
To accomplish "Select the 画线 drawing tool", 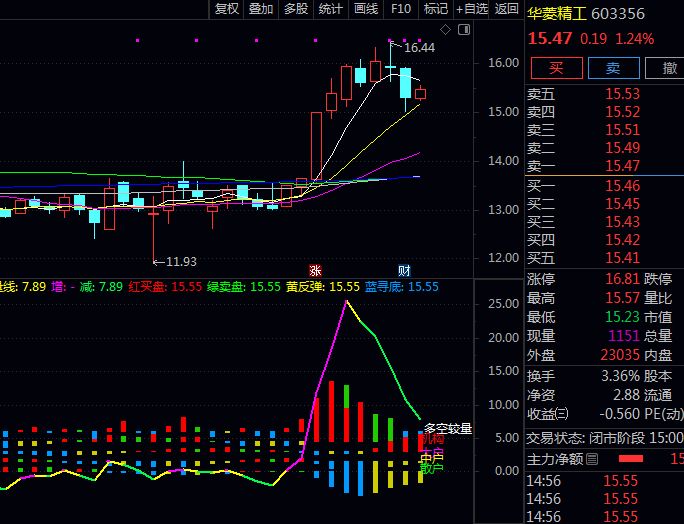I will tap(366, 9).
